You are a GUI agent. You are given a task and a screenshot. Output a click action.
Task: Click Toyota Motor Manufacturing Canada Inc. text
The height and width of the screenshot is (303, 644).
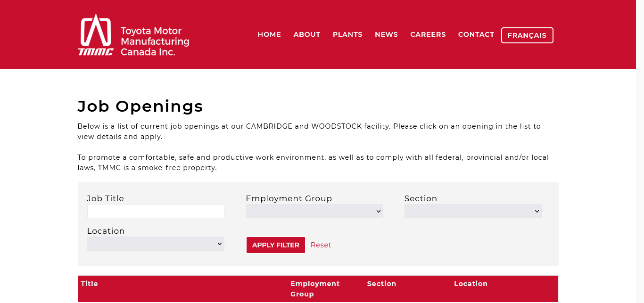[155, 41]
